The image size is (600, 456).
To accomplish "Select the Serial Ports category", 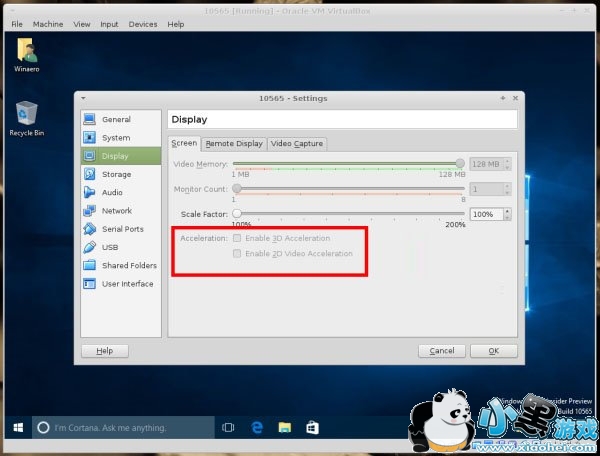I will (122, 229).
